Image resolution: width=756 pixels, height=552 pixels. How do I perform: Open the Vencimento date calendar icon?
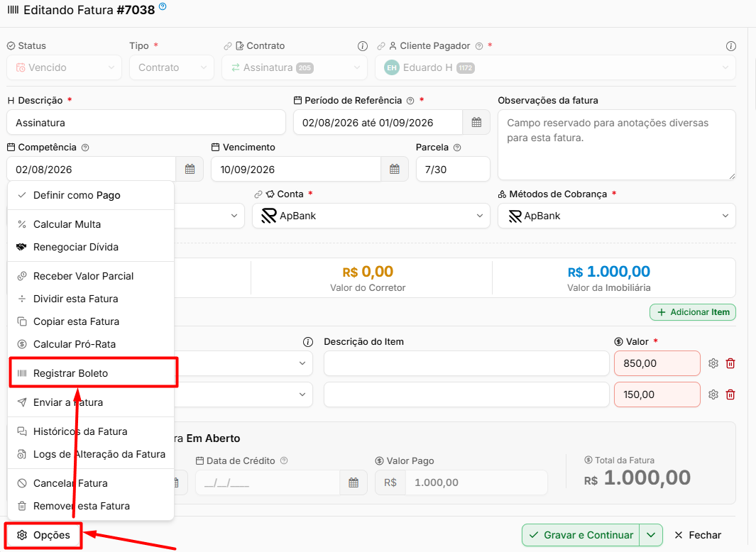(395, 169)
